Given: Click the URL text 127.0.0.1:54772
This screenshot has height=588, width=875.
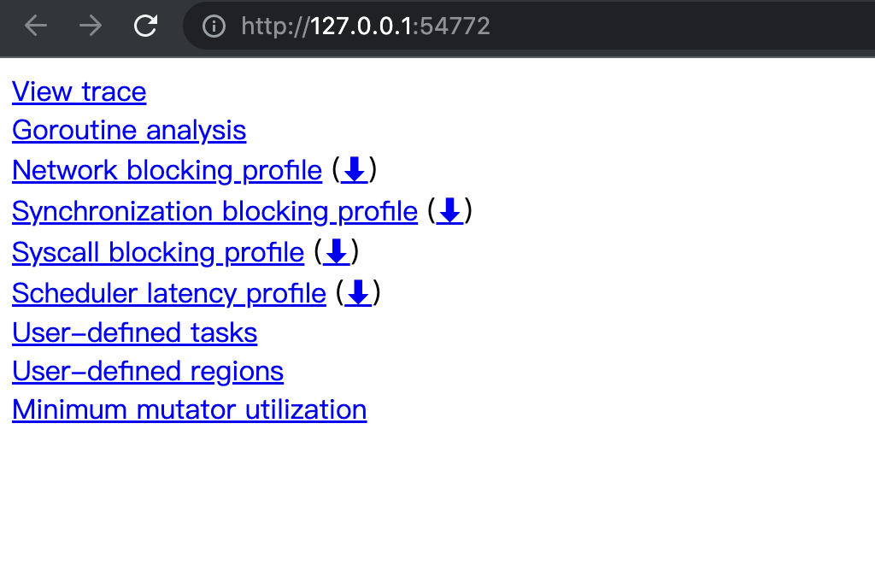Looking at the screenshot, I should [x=366, y=26].
